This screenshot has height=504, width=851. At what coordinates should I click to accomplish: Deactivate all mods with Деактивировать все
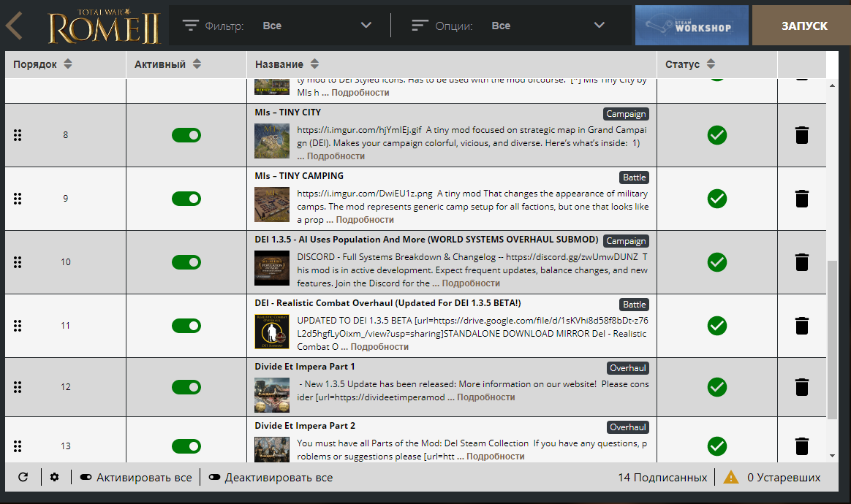coord(271,478)
